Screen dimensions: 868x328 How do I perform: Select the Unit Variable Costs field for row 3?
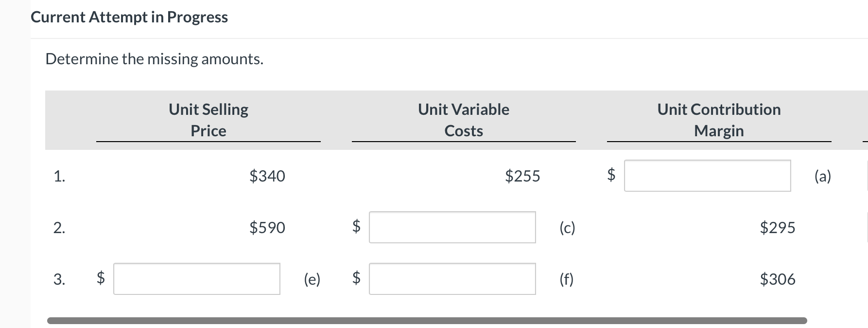point(451,279)
